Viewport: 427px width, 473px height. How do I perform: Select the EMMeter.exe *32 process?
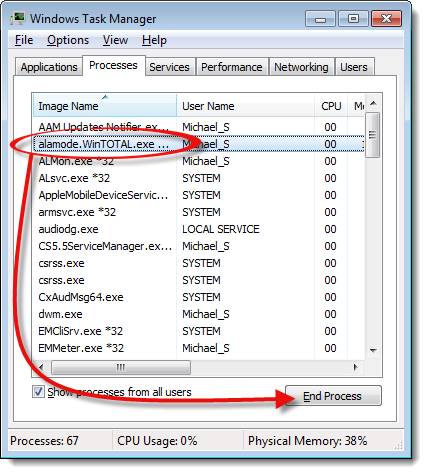[198, 348]
